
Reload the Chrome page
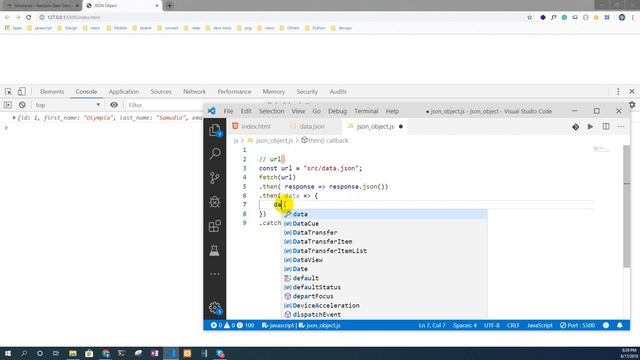[29, 17]
